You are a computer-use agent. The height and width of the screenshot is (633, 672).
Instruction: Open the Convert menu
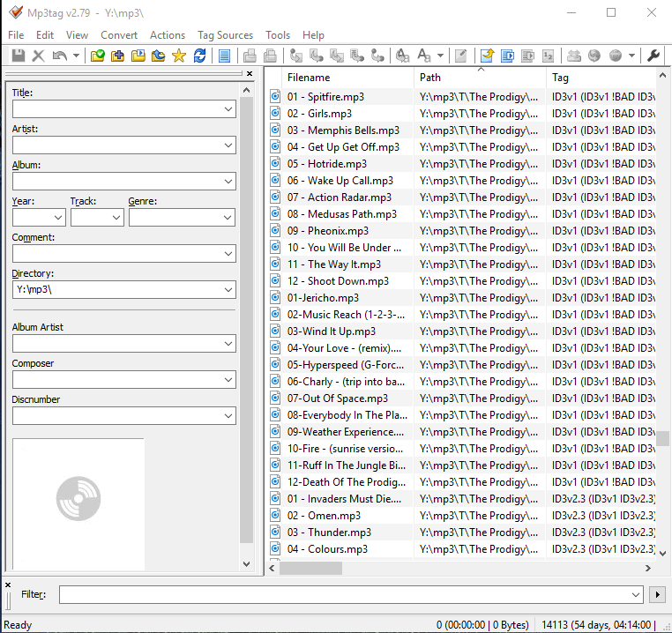[119, 35]
